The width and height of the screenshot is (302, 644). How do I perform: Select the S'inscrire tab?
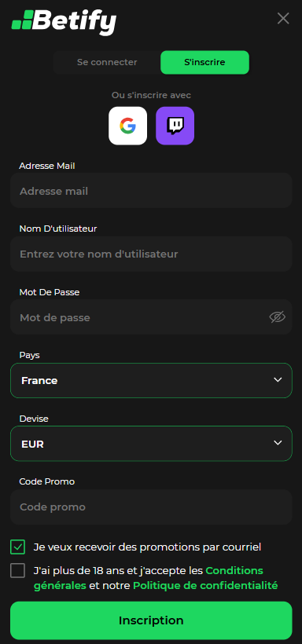pyautogui.click(x=204, y=62)
